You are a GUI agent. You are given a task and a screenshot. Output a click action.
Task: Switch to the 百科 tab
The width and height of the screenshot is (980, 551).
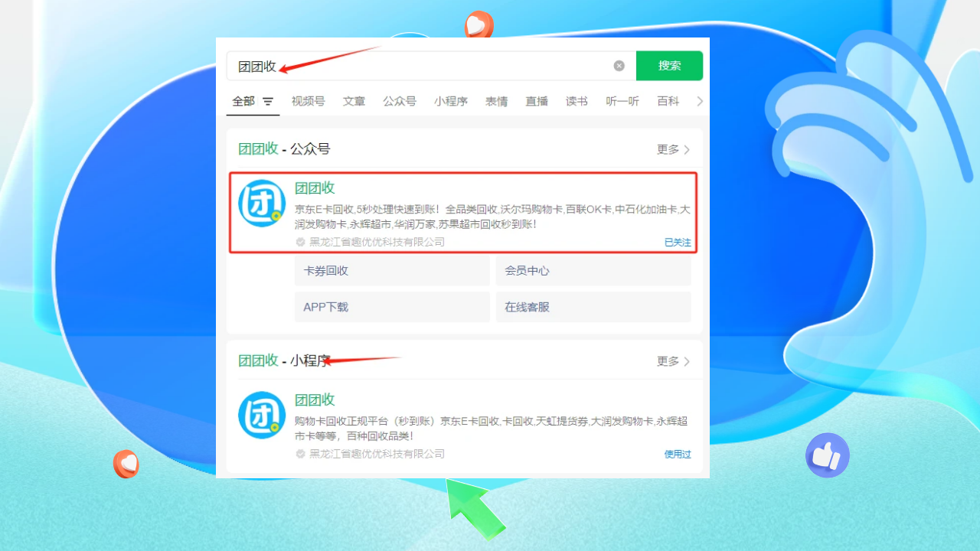click(668, 101)
